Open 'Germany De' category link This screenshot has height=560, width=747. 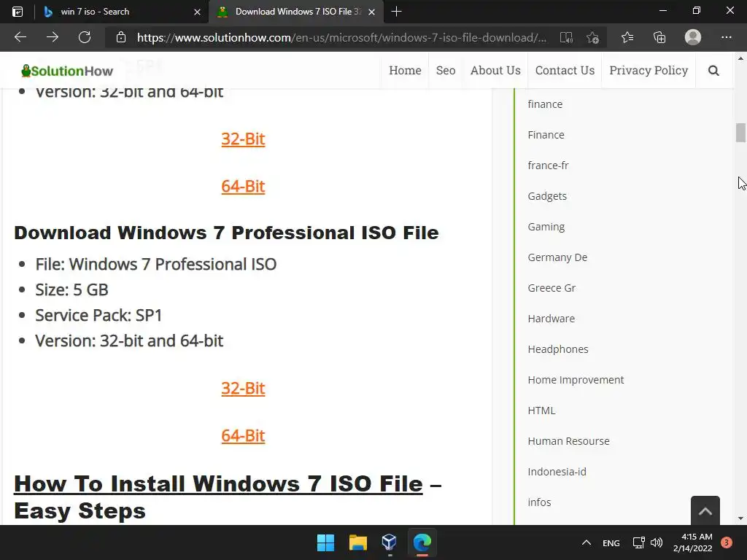[557, 257]
